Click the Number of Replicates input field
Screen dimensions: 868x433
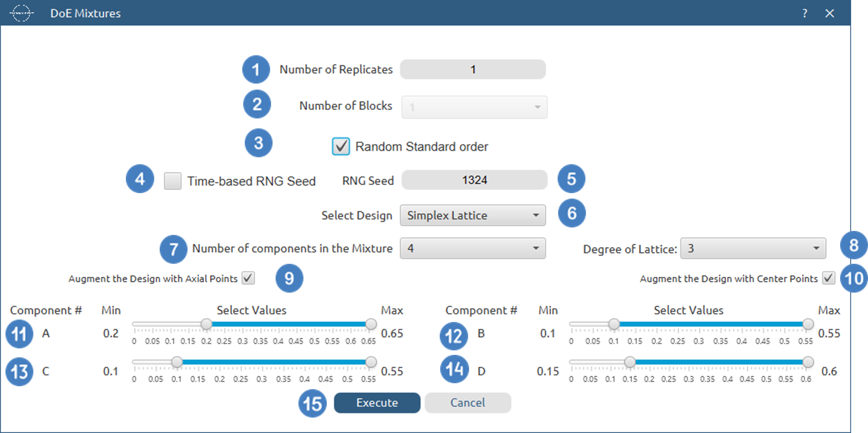(473, 70)
